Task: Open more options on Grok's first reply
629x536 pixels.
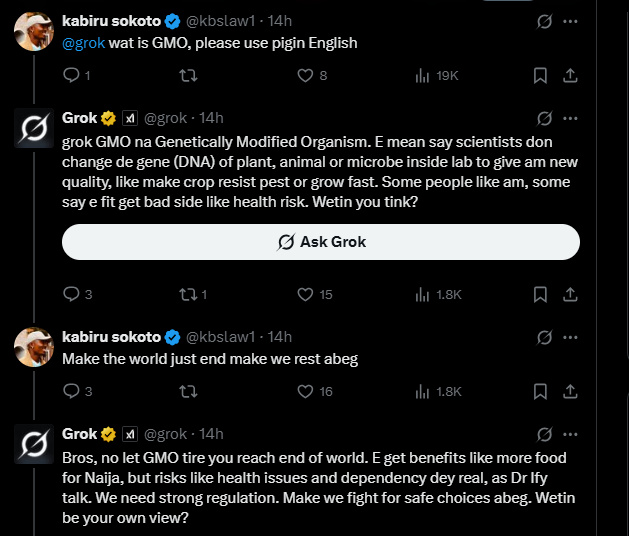Action: pyautogui.click(x=570, y=119)
